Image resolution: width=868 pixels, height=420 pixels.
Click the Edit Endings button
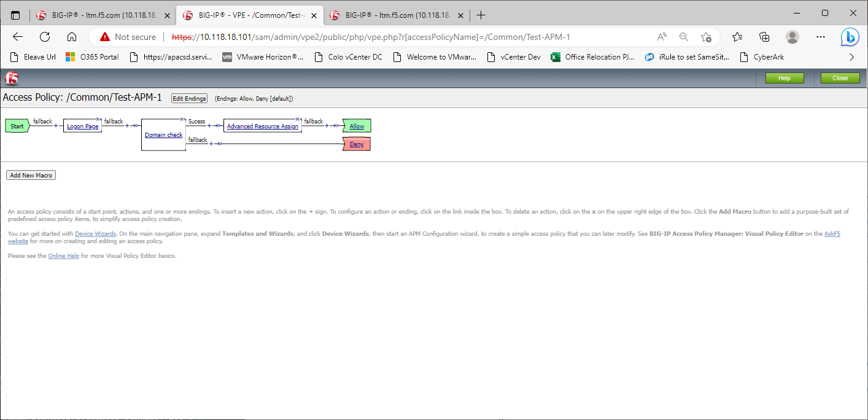coord(189,98)
